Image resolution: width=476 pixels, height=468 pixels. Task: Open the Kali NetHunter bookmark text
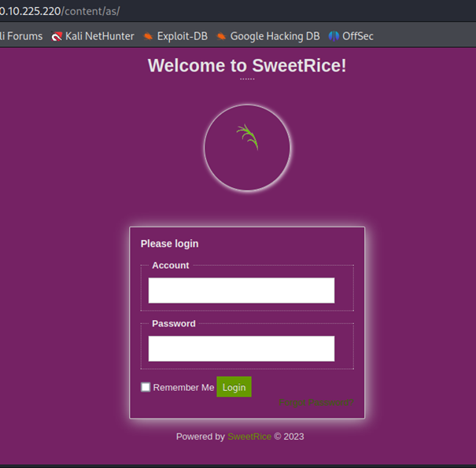tap(99, 36)
